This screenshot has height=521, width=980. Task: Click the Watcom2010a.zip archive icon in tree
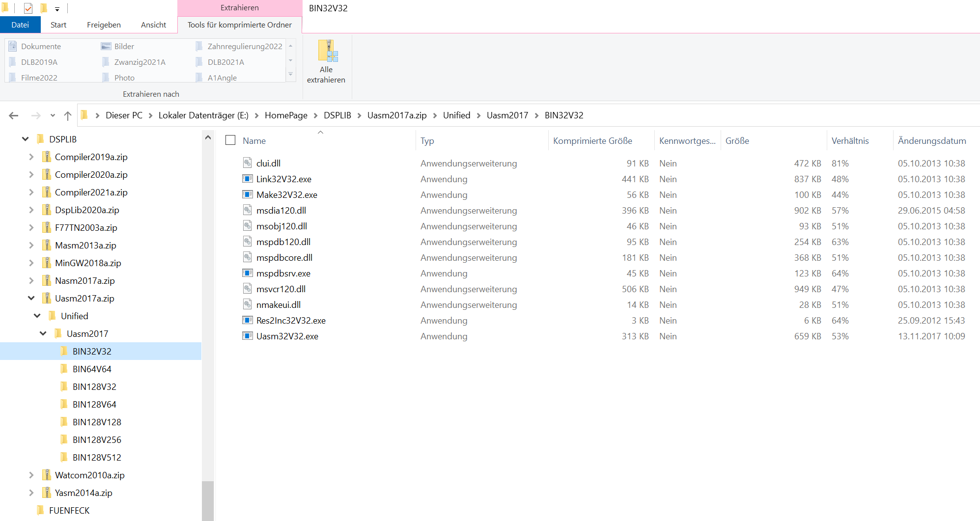tap(47, 475)
